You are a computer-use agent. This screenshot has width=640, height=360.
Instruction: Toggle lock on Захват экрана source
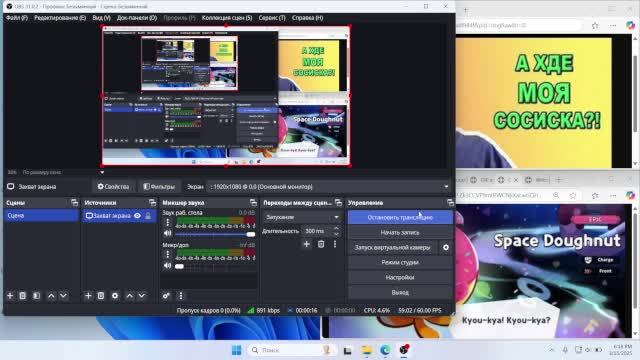point(148,216)
